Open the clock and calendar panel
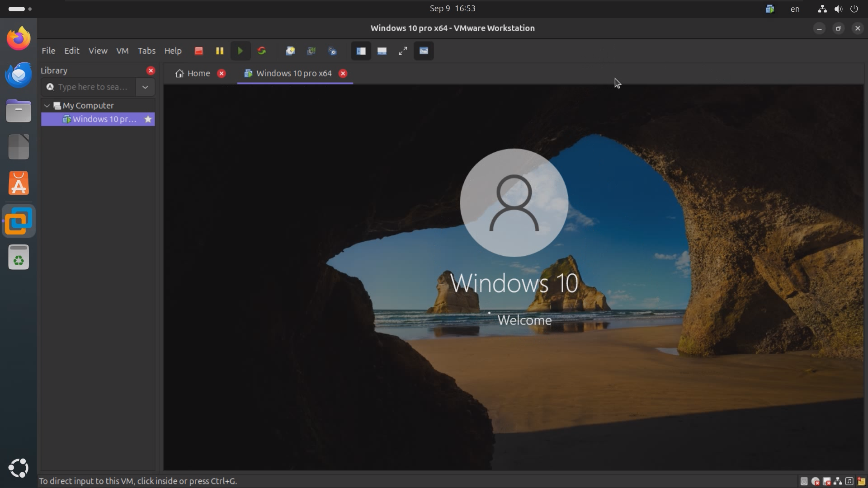868x488 pixels. [x=452, y=9]
